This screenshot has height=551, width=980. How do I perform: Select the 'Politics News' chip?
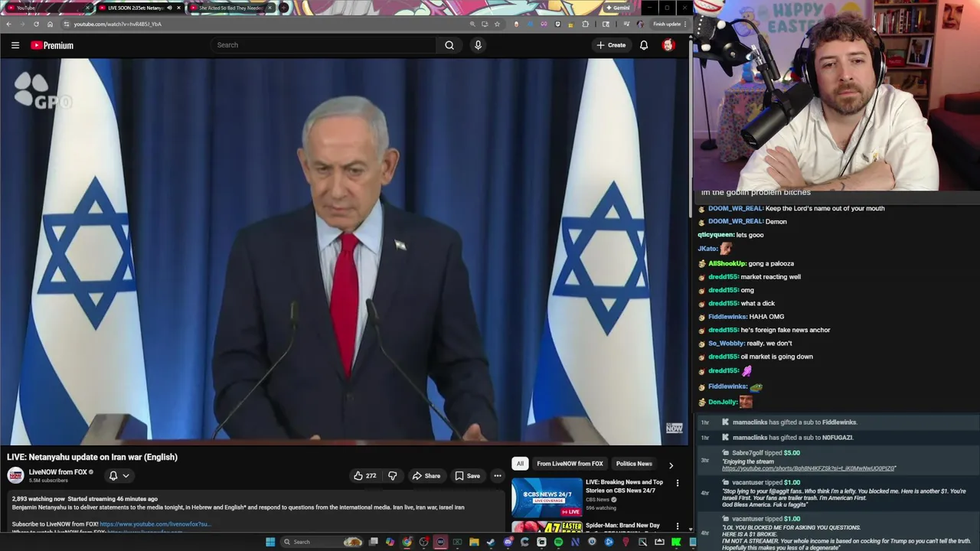(634, 464)
